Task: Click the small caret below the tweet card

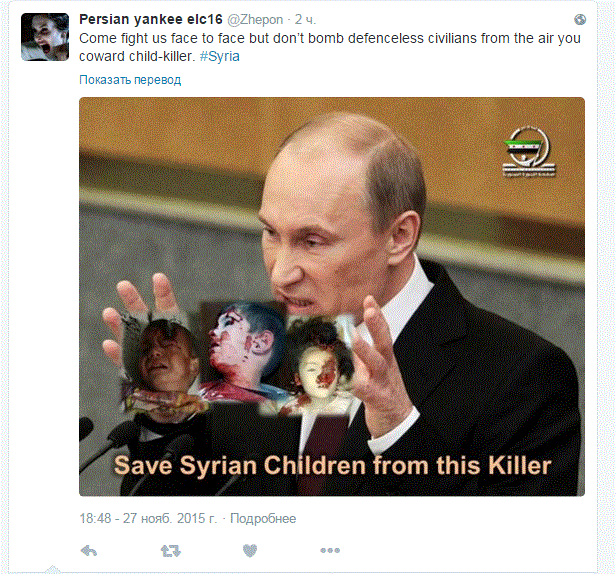Action: [52, 569]
